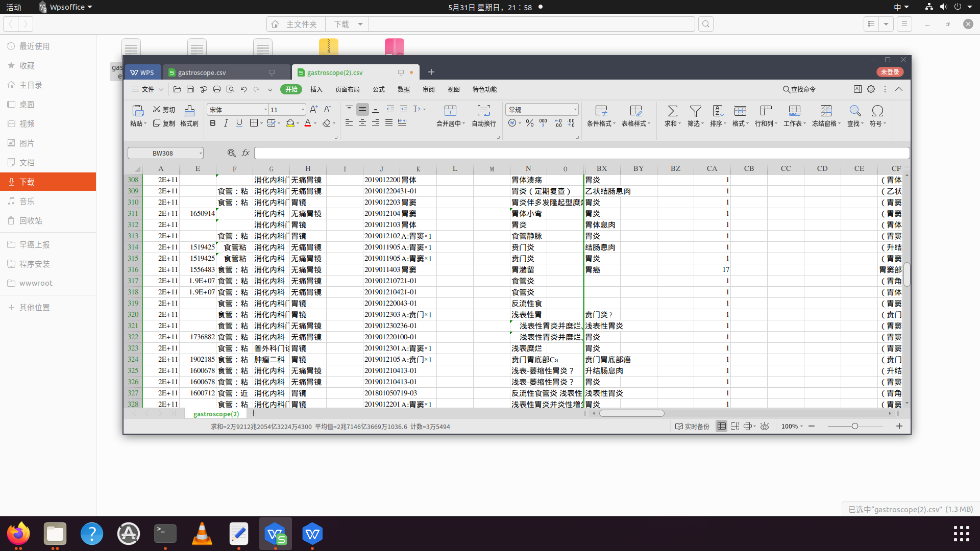This screenshot has width=980, height=551.
Task: Click the 自动换行 (Wrap Text) button
Action: pyautogui.click(x=484, y=114)
